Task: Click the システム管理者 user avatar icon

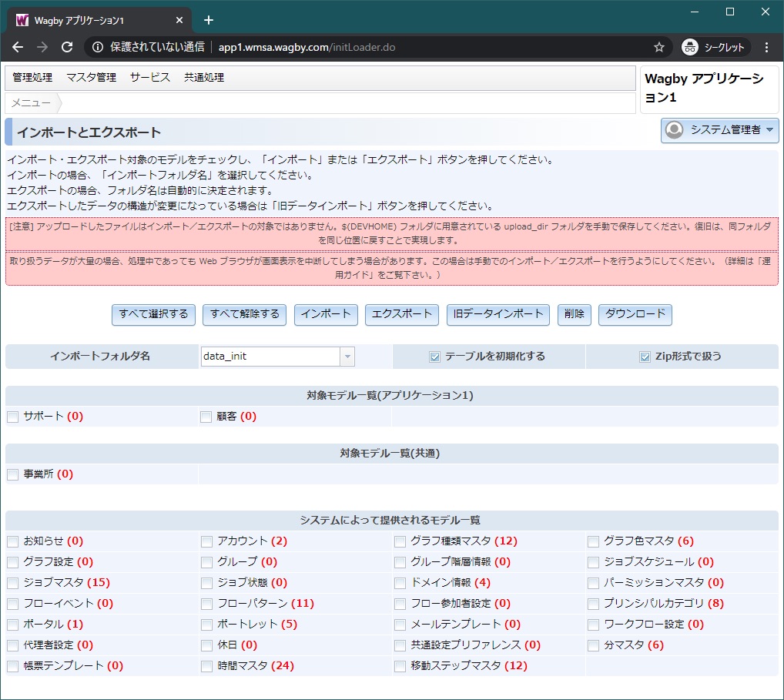Action: pyautogui.click(x=674, y=130)
